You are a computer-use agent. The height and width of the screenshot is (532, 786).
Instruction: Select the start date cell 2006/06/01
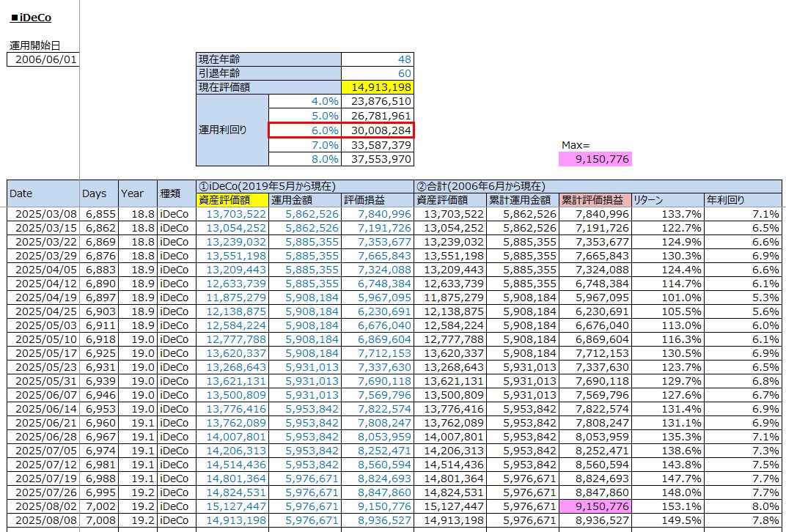(x=43, y=59)
